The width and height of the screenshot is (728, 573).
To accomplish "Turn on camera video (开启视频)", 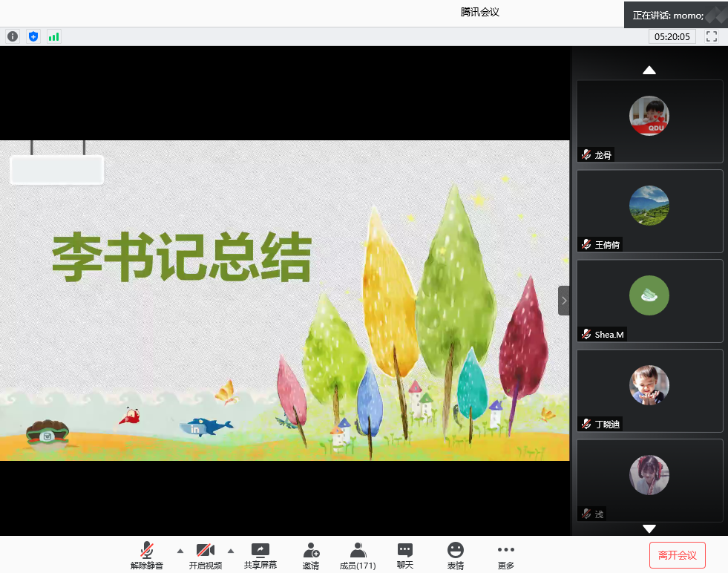I will point(206,555).
